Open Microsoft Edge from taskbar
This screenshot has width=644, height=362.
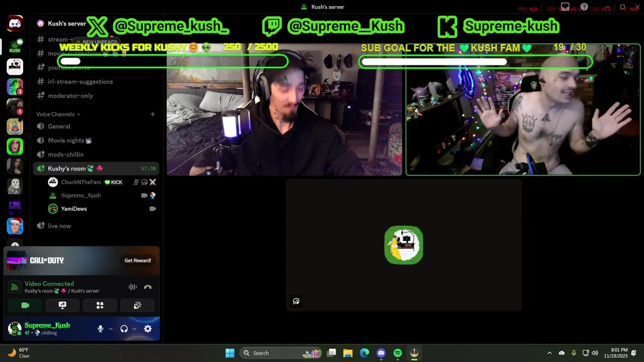(x=364, y=353)
